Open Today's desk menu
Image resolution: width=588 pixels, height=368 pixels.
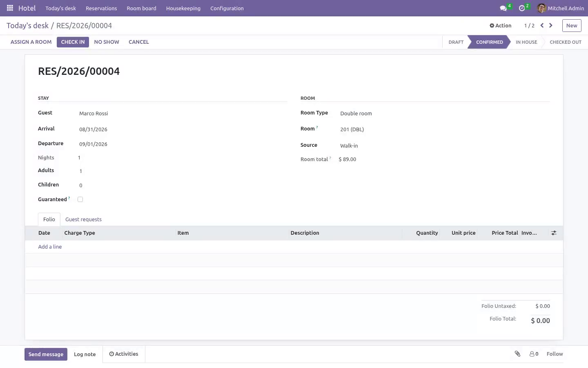[61, 8]
